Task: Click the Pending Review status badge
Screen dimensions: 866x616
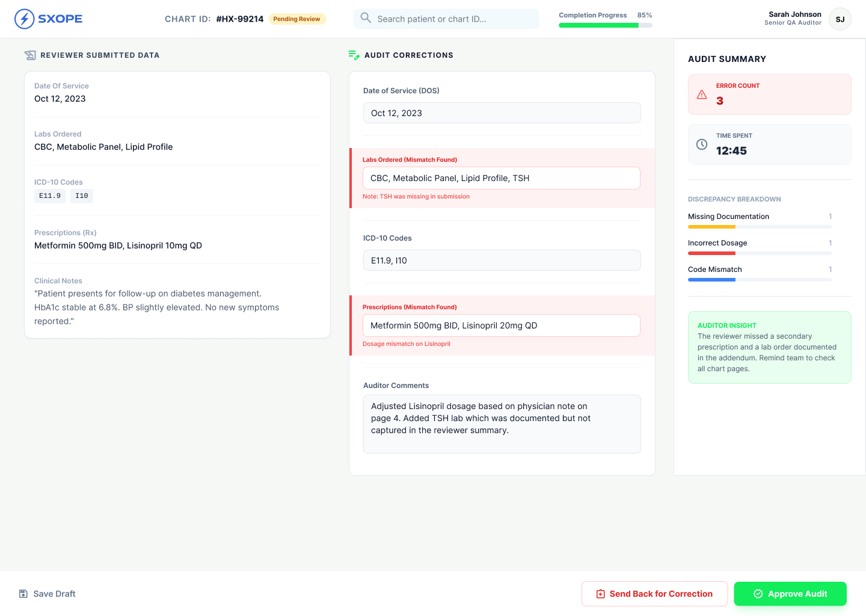Action: pos(297,19)
